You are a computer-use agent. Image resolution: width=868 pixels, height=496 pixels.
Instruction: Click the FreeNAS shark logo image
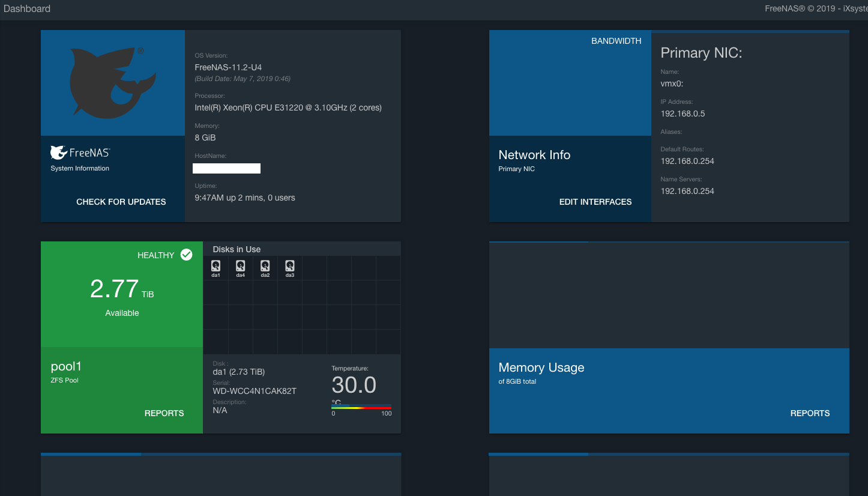(x=112, y=82)
